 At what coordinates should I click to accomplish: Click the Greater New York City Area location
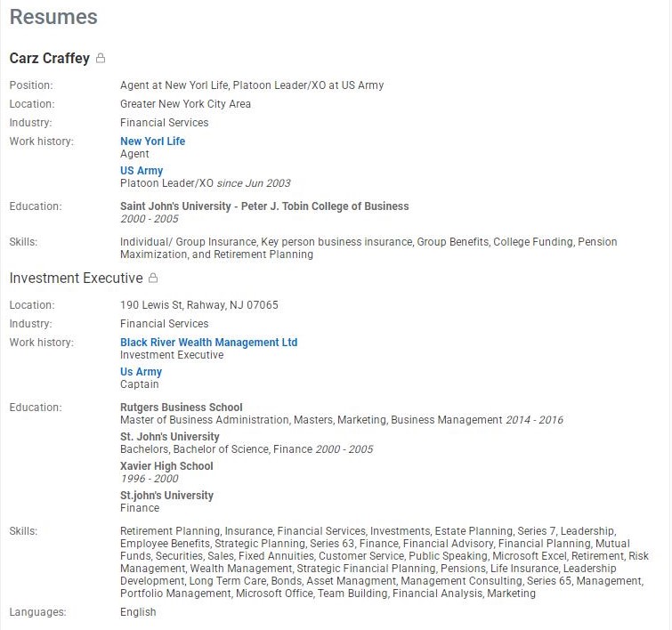point(185,104)
